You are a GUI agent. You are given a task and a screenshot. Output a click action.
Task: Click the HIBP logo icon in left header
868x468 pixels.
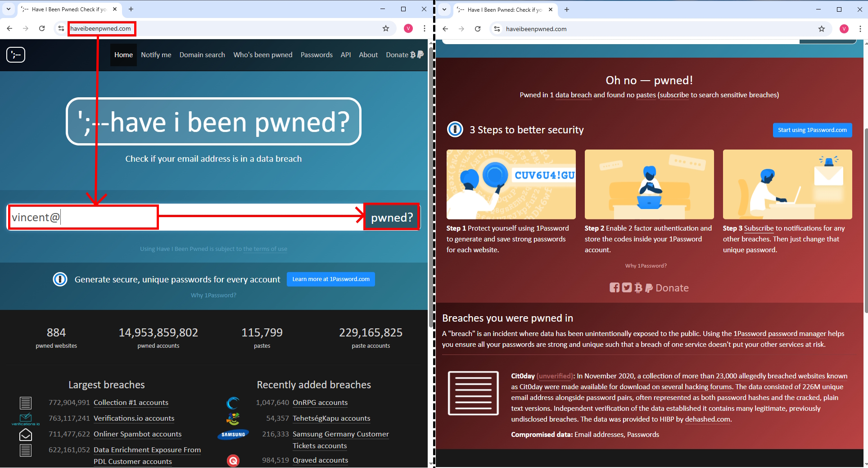pos(16,55)
